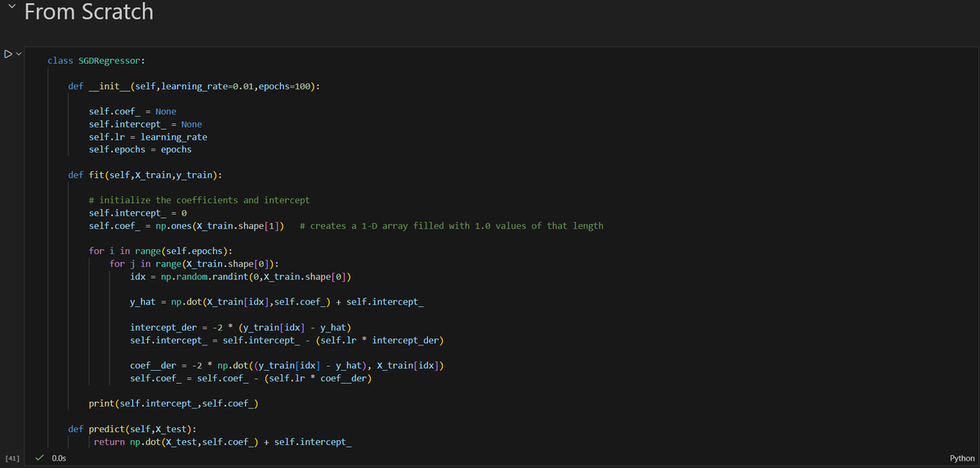Click the __init__ method definition line
This screenshot has height=468, width=980.
pos(194,86)
